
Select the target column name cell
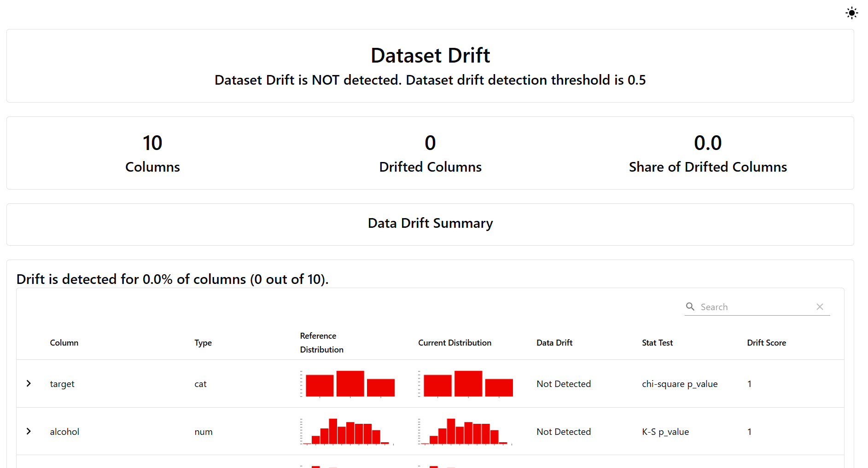click(x=62, y=384)
